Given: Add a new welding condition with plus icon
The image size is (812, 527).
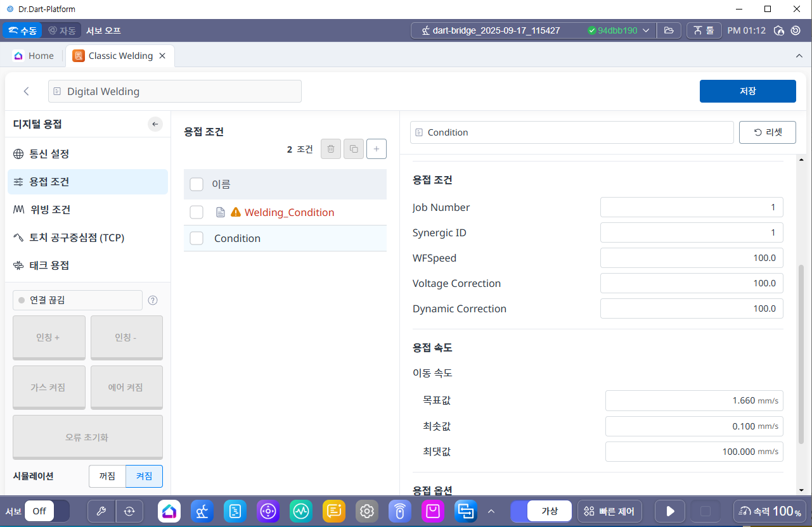Looking at the screenshot, I should 377,149.
